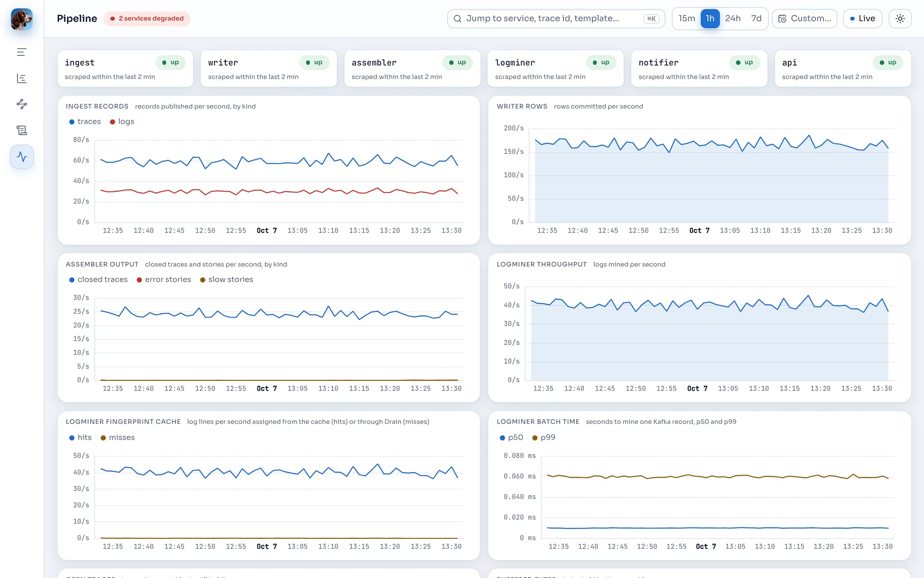Select the 1h time range
924x578 pixels.
(710, 19)
